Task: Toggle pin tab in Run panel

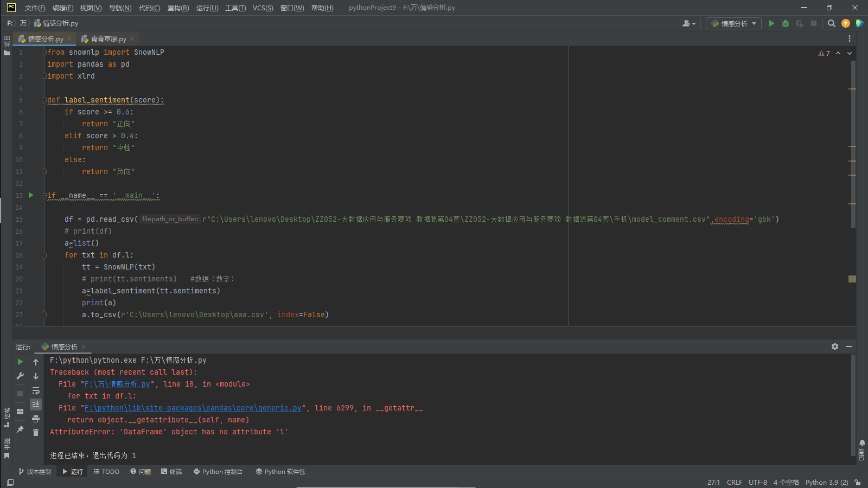Action: click(x=20, y=429)
